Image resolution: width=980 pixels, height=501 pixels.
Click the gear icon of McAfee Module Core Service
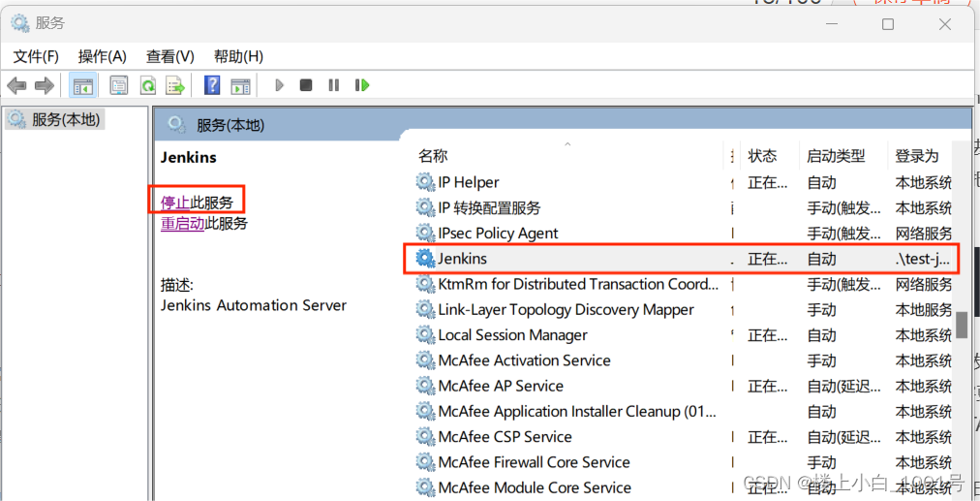(x=425, y=487)
